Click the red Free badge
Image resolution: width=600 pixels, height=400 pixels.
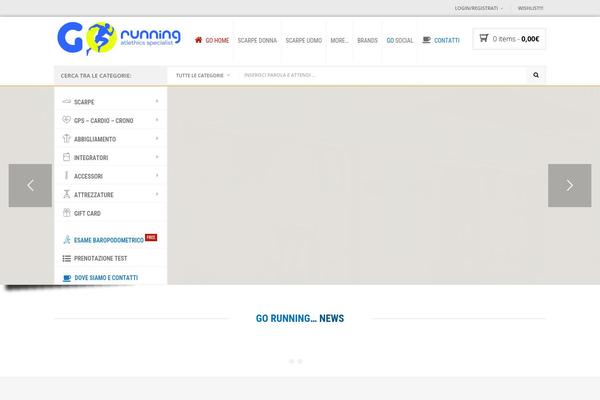point(151,237)
